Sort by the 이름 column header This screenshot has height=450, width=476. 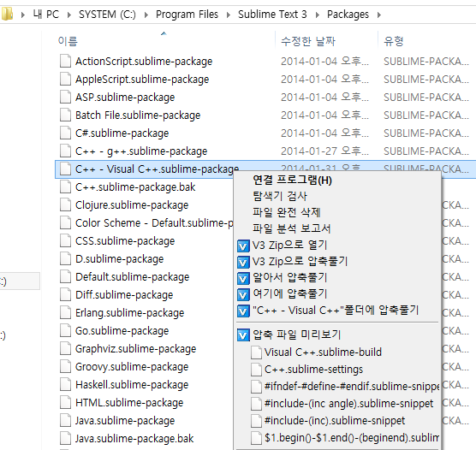click(68, 41)
